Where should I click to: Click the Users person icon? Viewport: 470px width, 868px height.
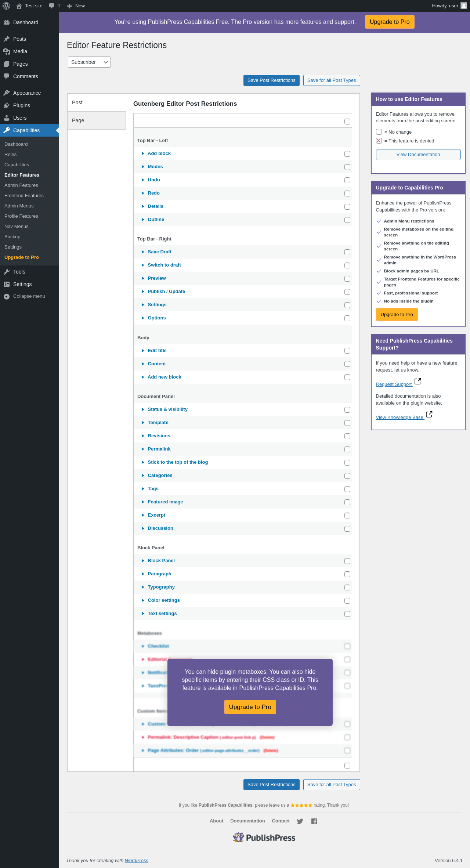coord(7,118)
